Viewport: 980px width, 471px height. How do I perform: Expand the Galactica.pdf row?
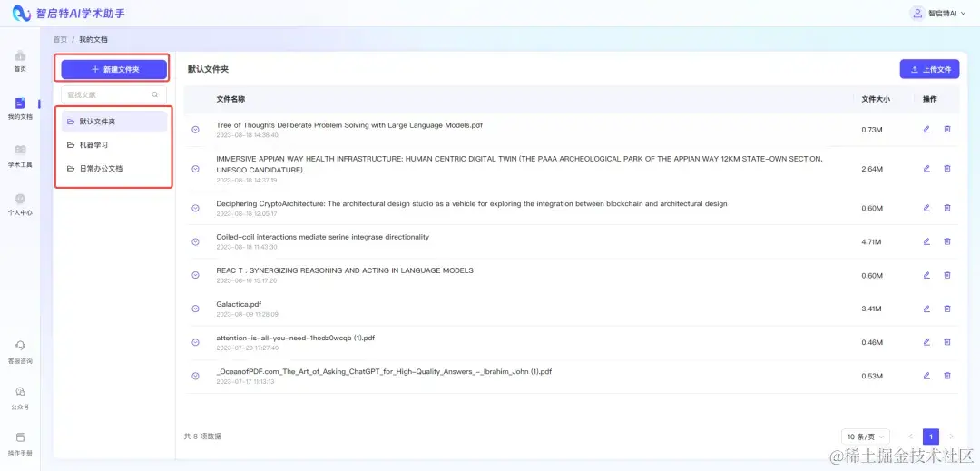[196, 309]
